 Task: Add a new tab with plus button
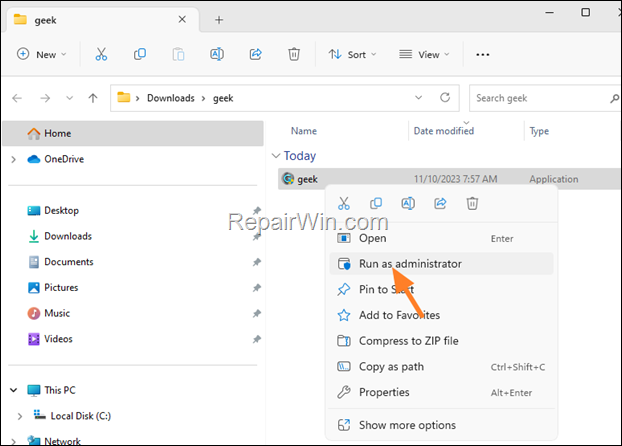click(219, 19)
